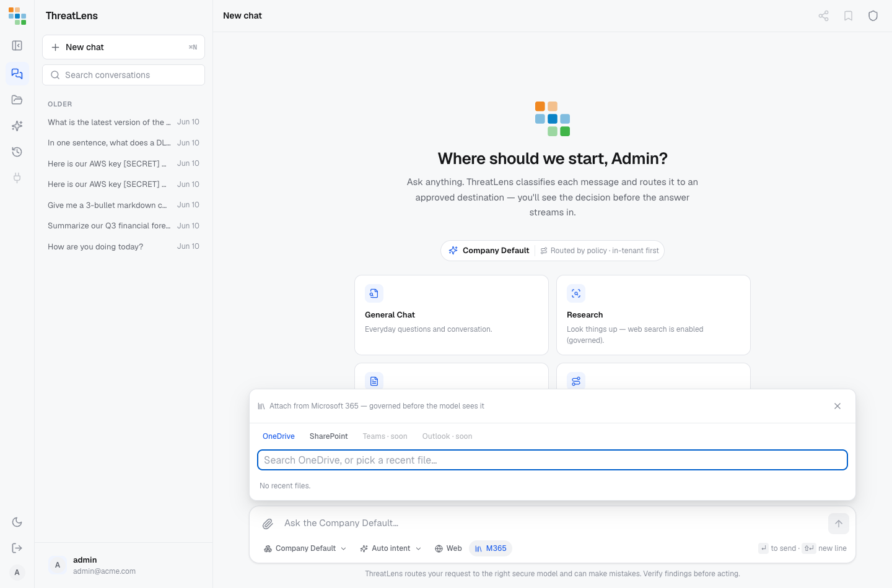Expand the Company Default model dropdown
This screenshot has height=588, width=892.
coord(305,548)
